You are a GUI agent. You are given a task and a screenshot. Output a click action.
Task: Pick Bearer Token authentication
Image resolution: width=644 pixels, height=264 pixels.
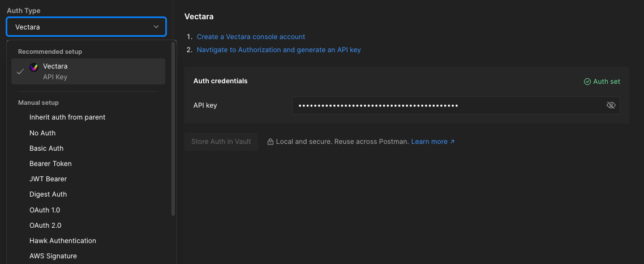click(50, 164)
